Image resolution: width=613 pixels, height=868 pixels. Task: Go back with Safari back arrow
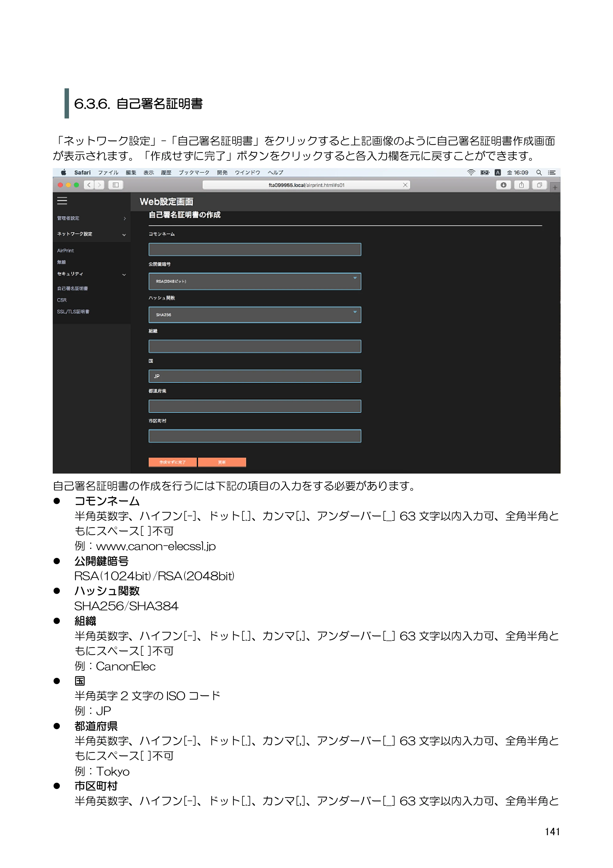click(x=89, y=185)
